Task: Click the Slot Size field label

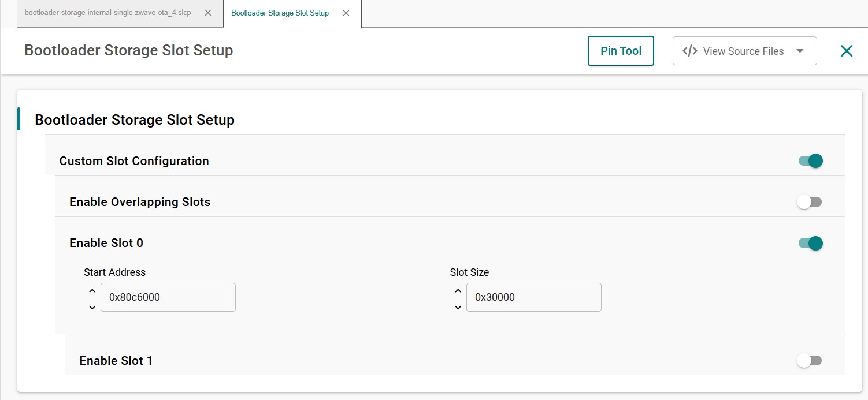Action: 469,272
